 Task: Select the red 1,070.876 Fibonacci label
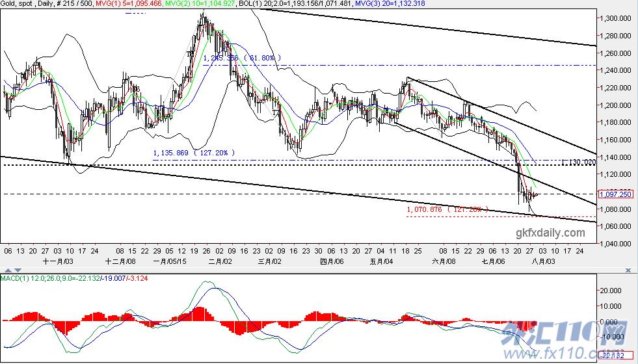447,209
